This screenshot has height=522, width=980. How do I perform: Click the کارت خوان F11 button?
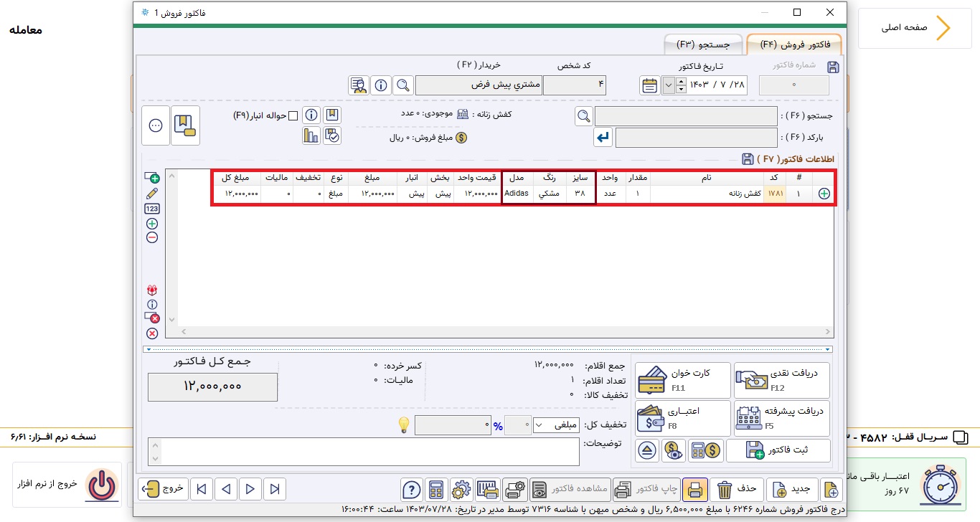[x=682, y=380]
